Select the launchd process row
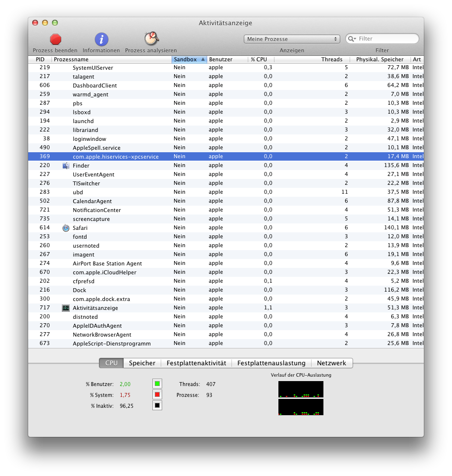452x476 pixels. pos(226,121)
